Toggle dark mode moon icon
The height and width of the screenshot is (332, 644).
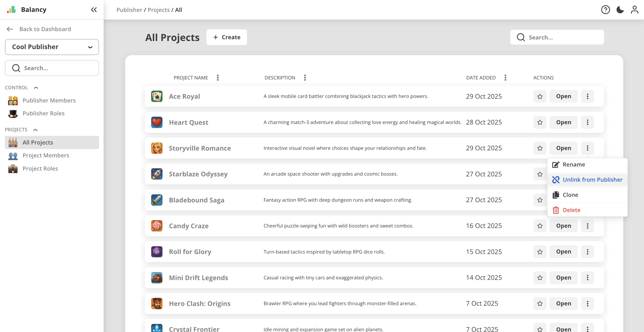pos(620,10)
